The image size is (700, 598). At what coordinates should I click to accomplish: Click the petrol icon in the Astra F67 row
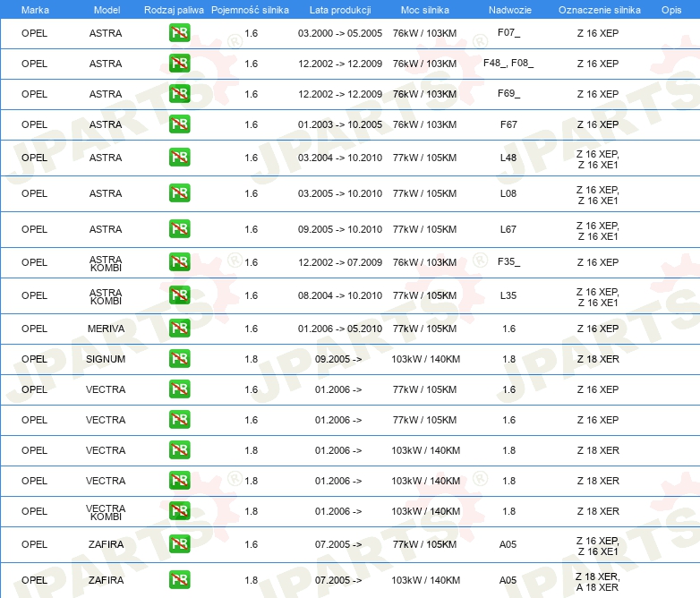[x=179, y=124]
